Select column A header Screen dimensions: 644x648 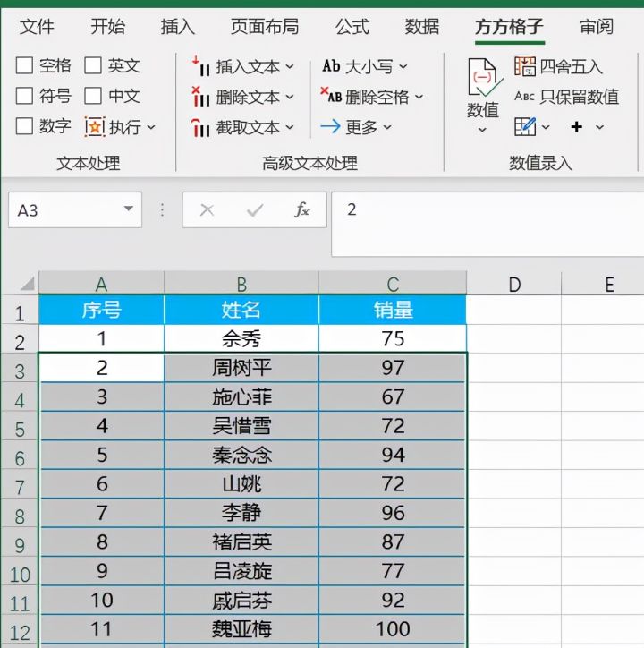[x=101, y=284]
